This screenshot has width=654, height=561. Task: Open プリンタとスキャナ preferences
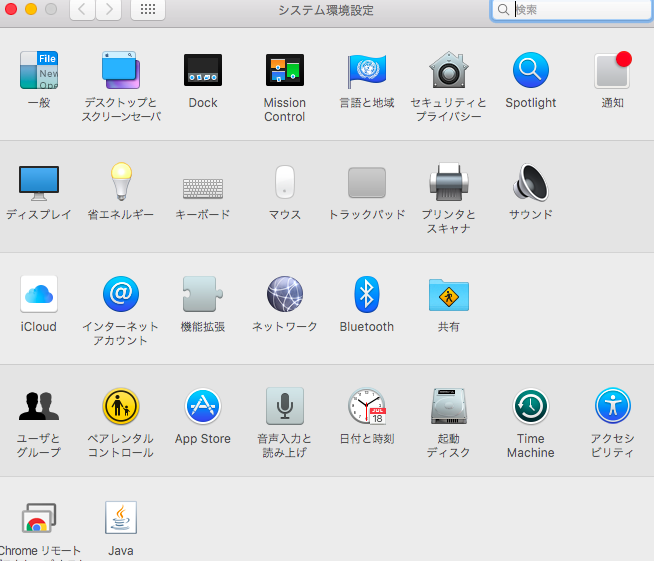click(x=449, y=182)
